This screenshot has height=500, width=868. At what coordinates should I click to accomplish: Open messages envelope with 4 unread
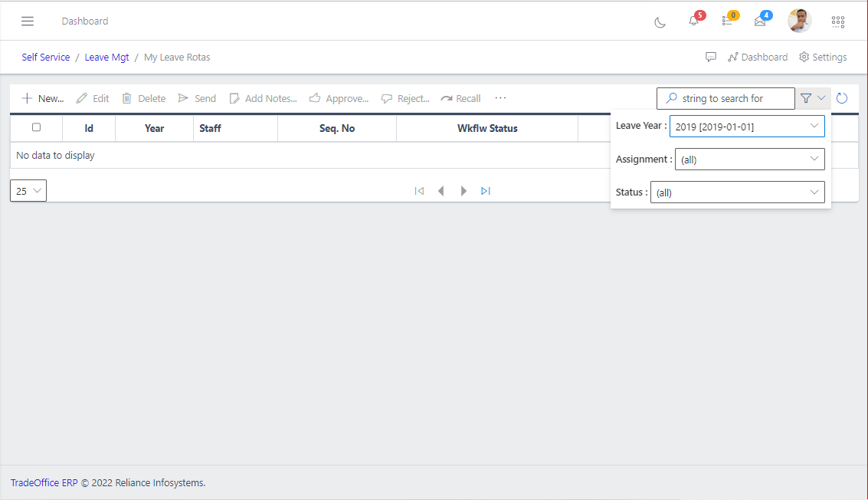click(760, 21)
